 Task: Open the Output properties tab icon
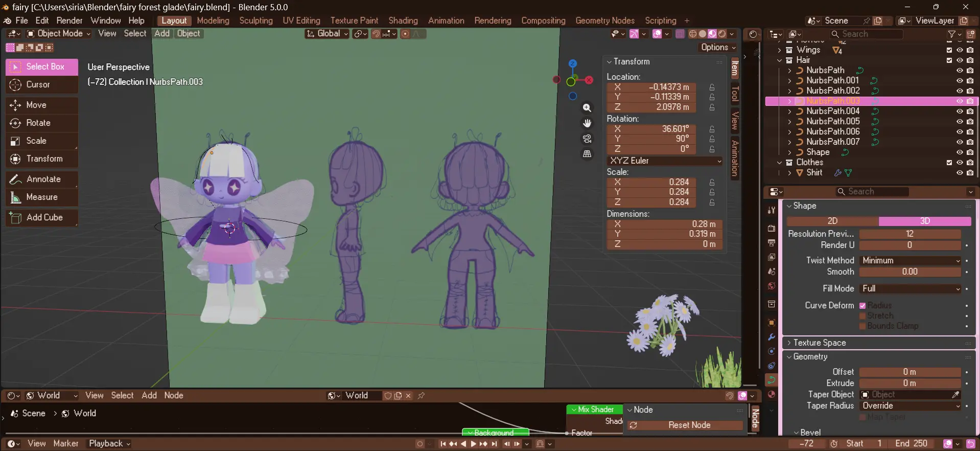[772, 242]
